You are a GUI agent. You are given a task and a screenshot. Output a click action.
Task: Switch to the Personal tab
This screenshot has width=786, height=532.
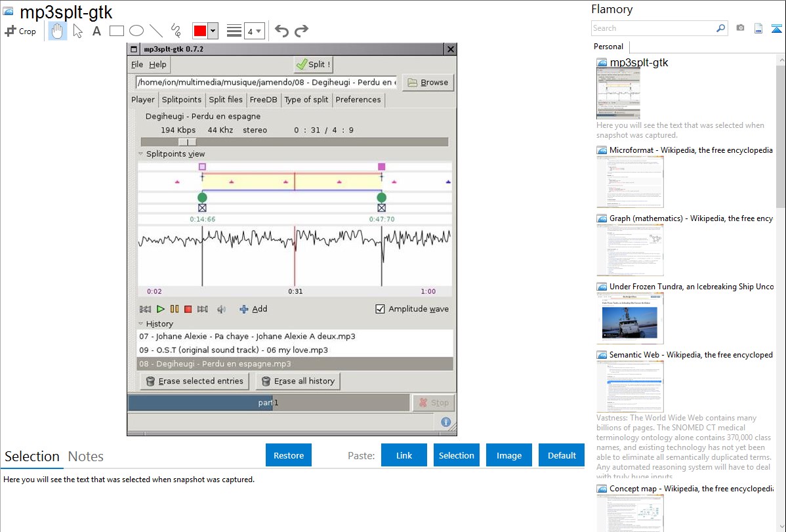click(x=608, y=46)
